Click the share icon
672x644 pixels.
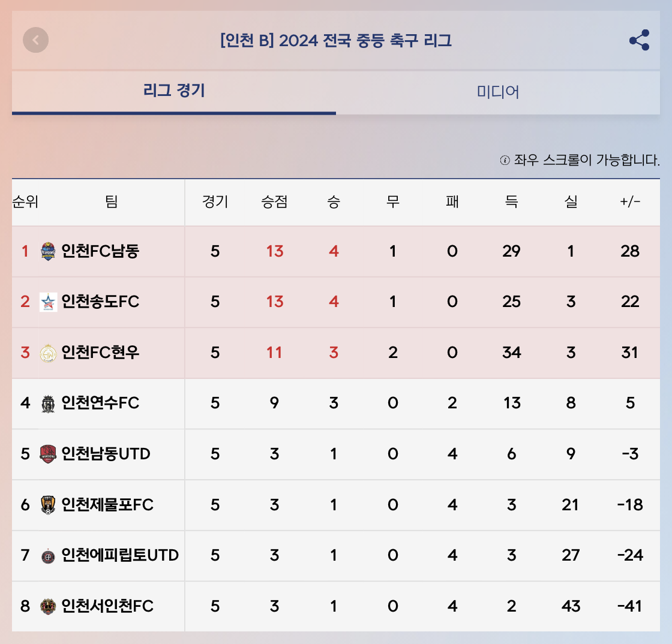639,40
